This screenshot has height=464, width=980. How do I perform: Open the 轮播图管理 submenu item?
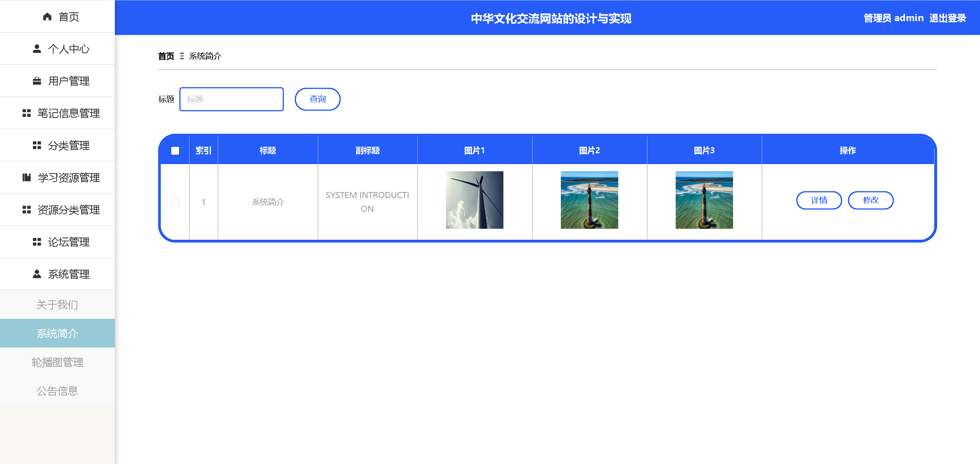click(x=57, y=362)
